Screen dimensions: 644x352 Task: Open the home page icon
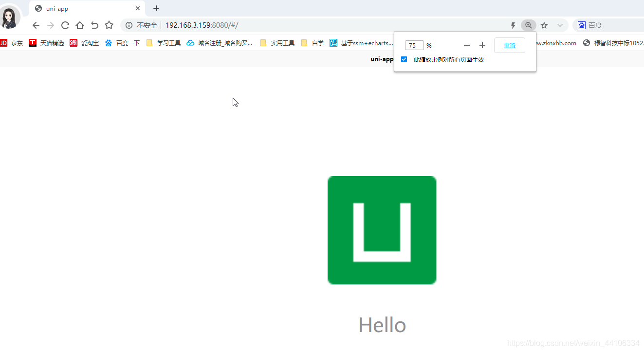[x=80, y=25]
